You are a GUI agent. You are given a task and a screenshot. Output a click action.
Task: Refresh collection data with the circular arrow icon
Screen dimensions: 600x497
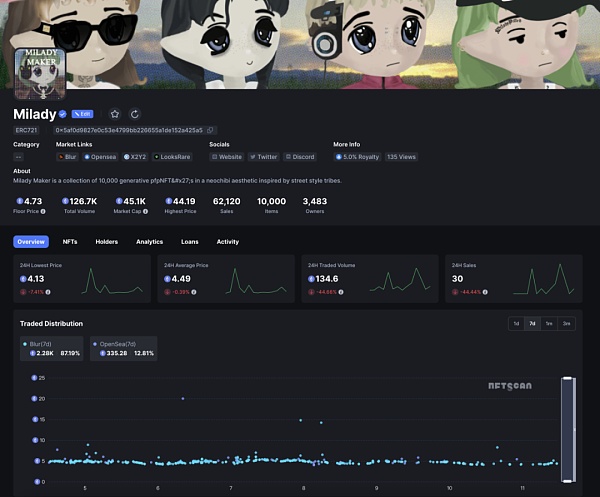click(x=135, y=114)
